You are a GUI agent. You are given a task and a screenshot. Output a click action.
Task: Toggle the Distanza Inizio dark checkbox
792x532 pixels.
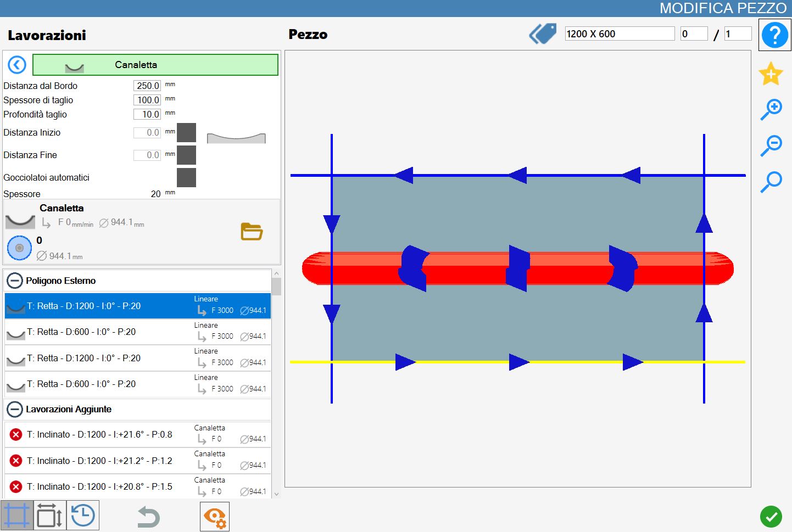pyautogui.click(x=186, y=132)
